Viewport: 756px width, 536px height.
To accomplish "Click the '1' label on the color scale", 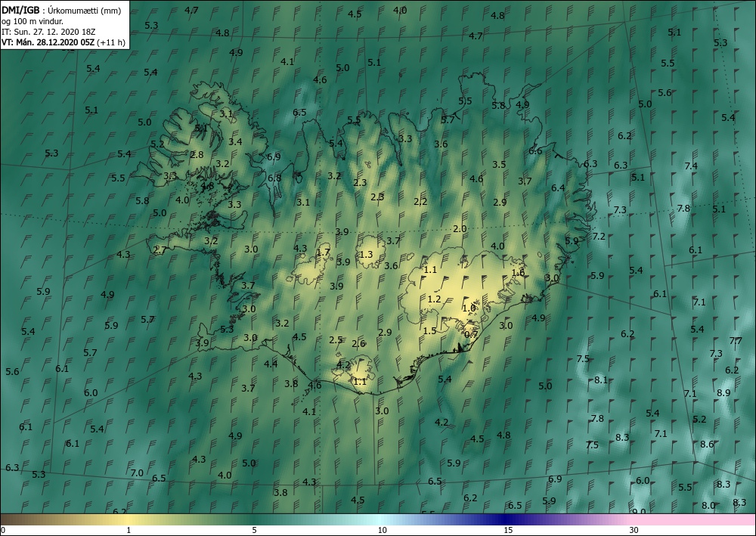I will 129,530.
